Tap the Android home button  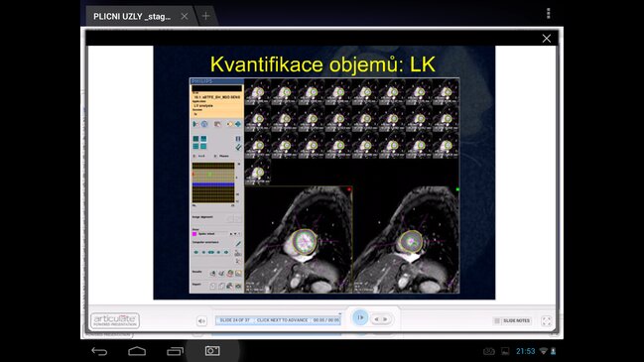tap(137, 351)
